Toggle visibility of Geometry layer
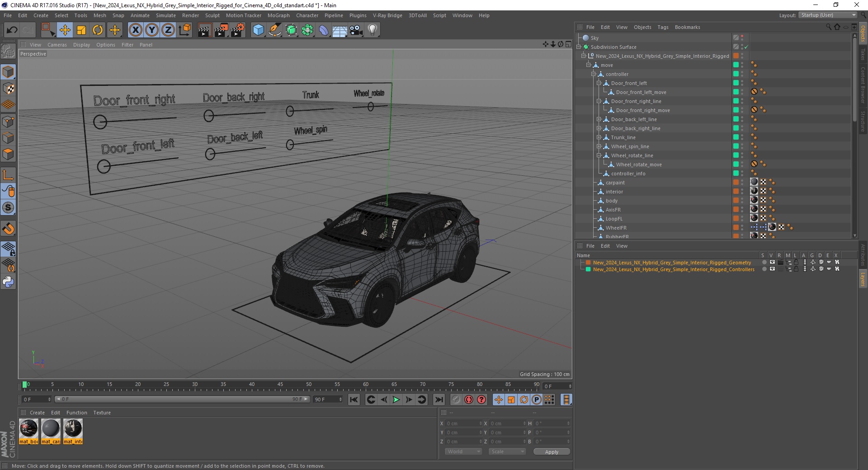 pos(772,262)
